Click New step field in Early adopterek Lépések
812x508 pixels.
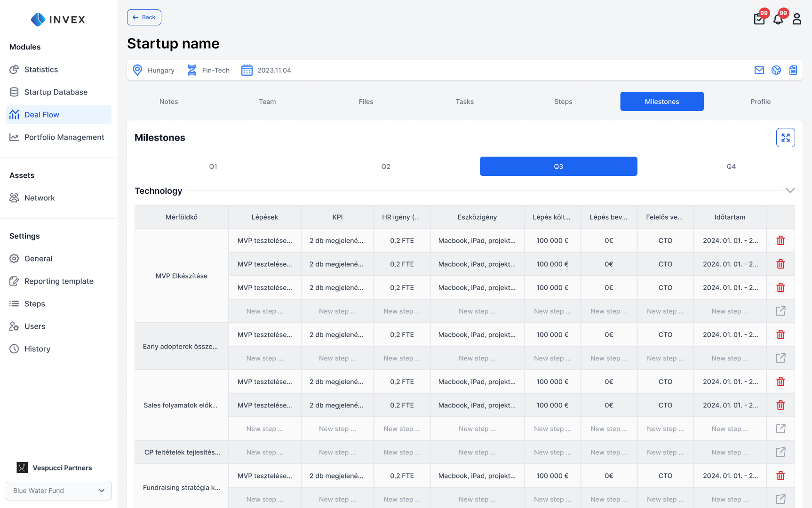[x=264, y=358]
